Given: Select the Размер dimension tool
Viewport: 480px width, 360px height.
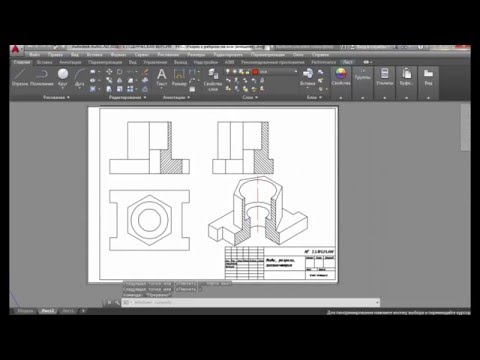Looking at the screenshot, I should coord(179,77).
